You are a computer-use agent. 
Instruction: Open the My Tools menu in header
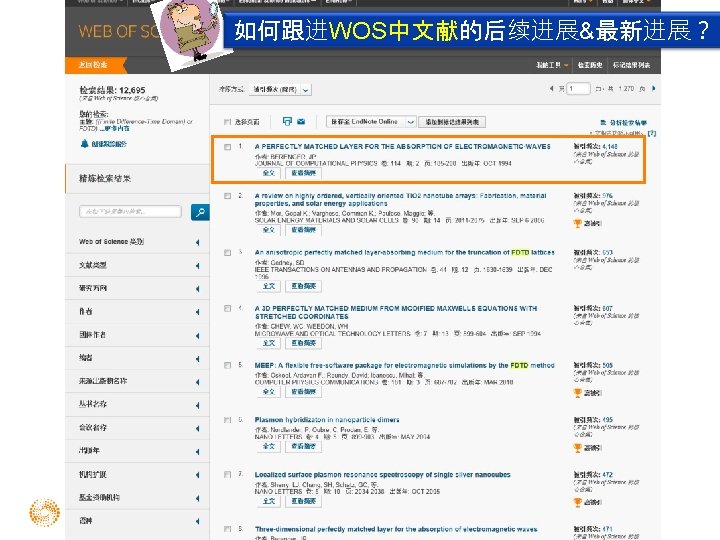point(552,65)
